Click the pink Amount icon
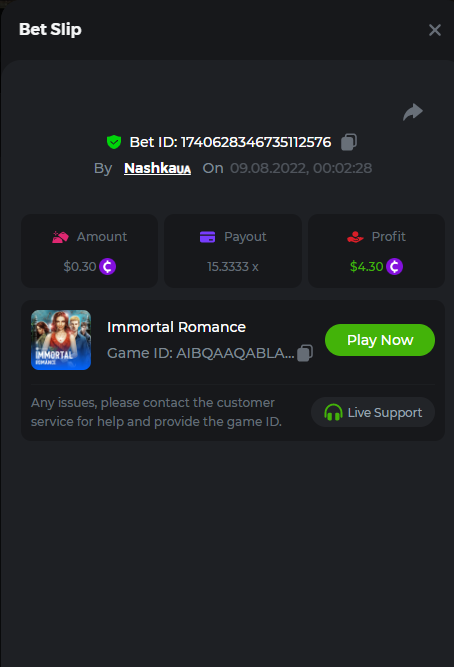The width and height of the screenshot is (454, 667). click(x=60, y=237)
